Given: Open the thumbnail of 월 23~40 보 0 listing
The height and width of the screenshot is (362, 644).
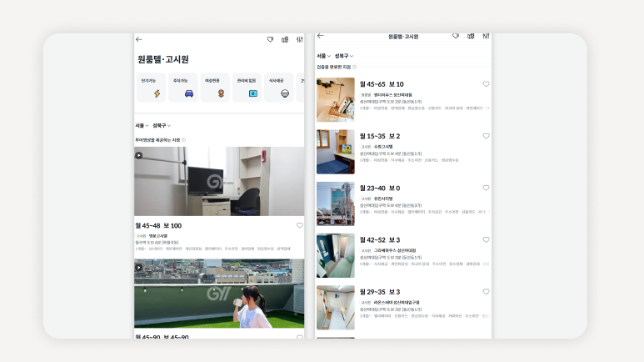Looking at the screenshot, I should pyautogui.click(x=335, y=204).
